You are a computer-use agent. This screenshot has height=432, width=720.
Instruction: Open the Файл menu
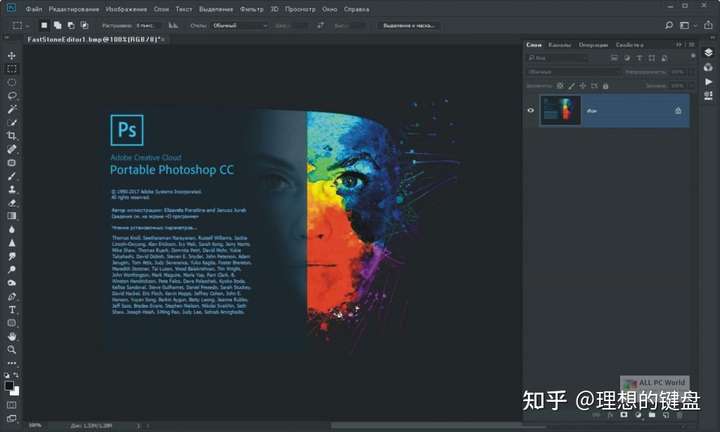tap(34, 9)
